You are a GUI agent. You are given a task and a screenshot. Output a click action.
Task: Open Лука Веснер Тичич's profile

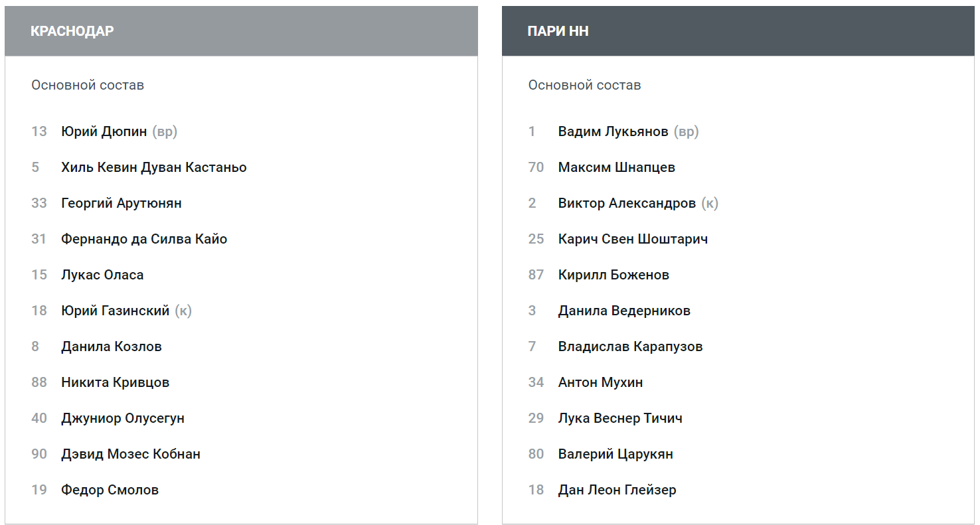point(620,418)
